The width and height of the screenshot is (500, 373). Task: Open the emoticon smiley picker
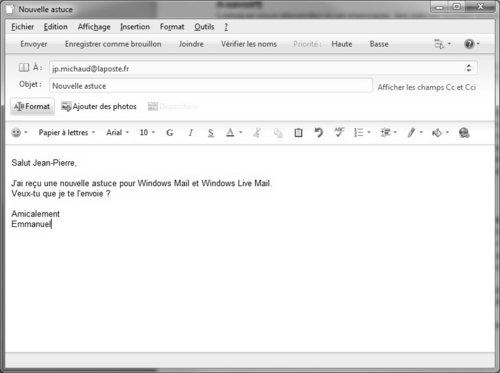coord(19,133)
